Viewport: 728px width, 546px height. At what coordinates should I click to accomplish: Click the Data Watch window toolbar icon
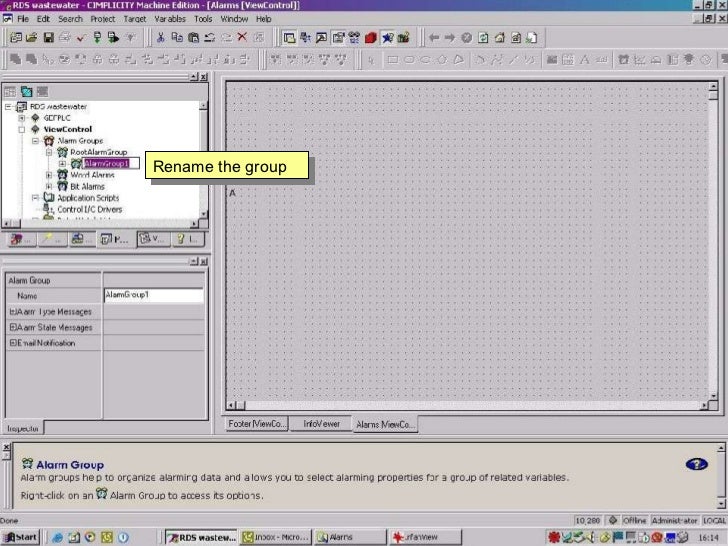click(x=354, y=38)
